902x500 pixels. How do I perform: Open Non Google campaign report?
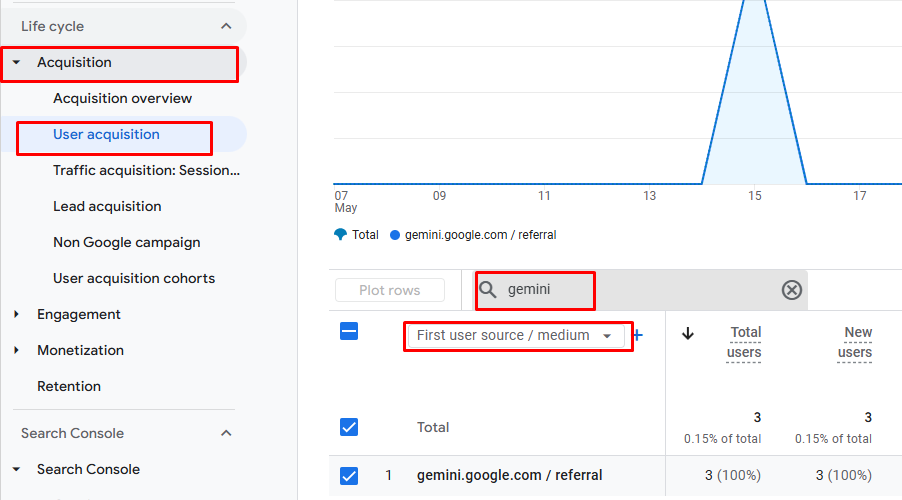(x=127, y=242)
